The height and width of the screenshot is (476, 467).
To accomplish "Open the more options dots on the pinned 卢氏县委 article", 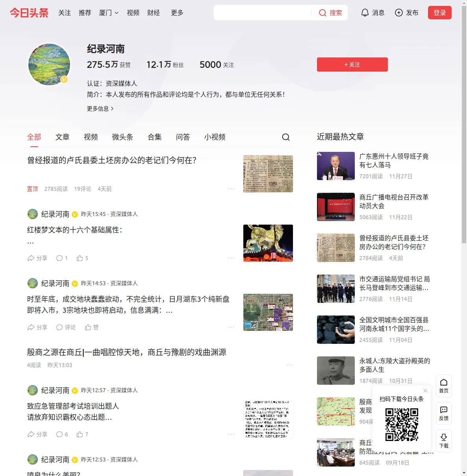I will [x=231, y=189].
